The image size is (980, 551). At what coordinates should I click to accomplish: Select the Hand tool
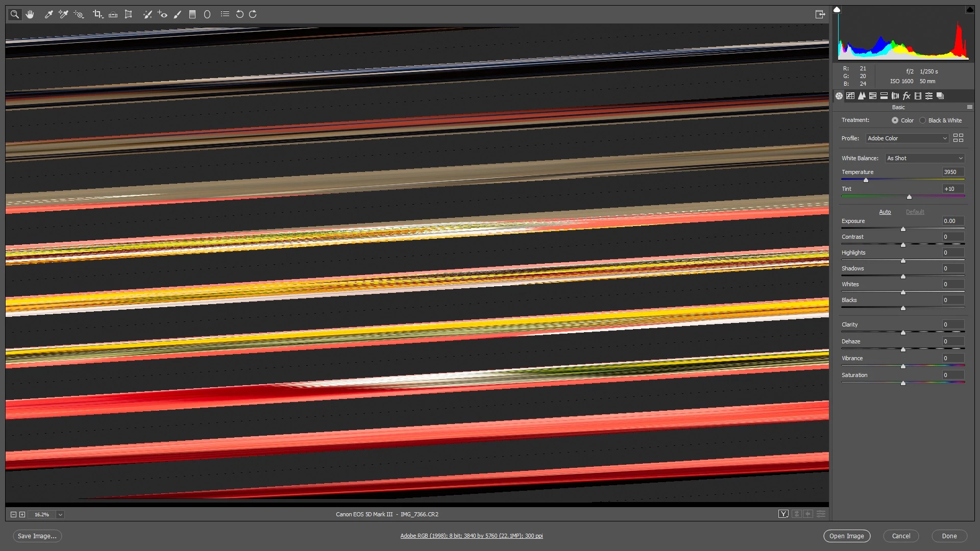tap(30, 14)
